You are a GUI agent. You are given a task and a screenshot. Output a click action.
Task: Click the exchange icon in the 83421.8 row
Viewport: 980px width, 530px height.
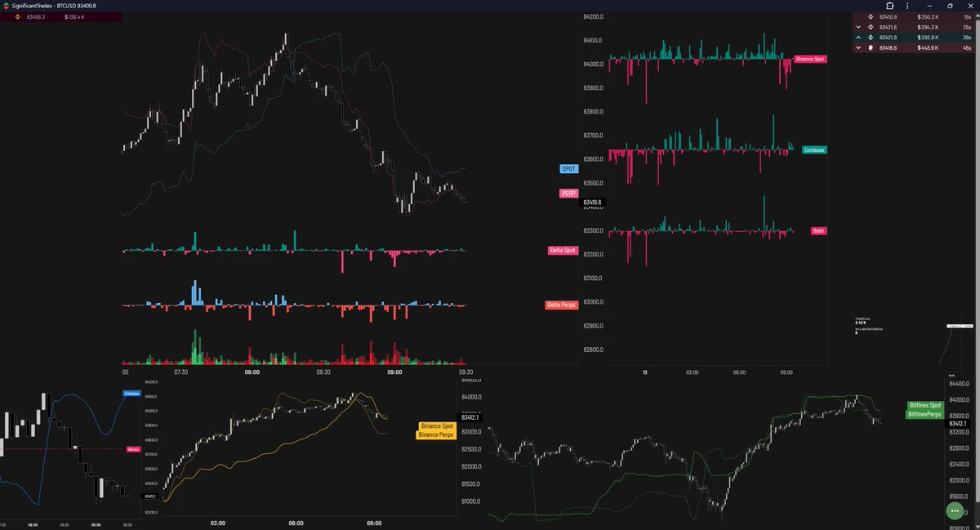(x=871, y=38)
